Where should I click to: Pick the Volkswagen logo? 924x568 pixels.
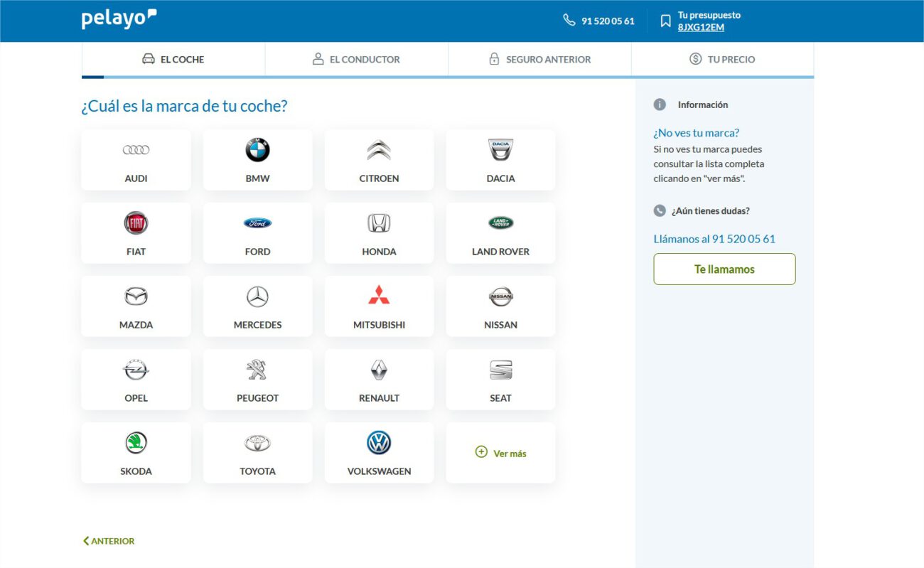click(379, 443)
